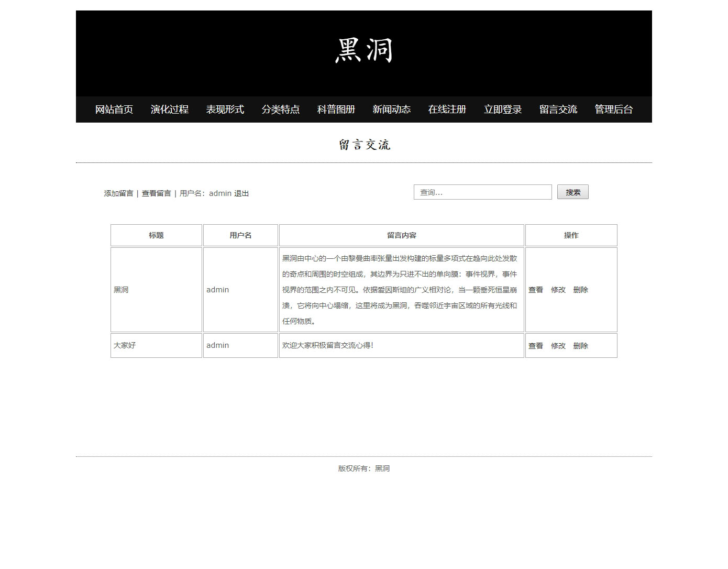Click the 添加留言 link

(x=119, y=193)
